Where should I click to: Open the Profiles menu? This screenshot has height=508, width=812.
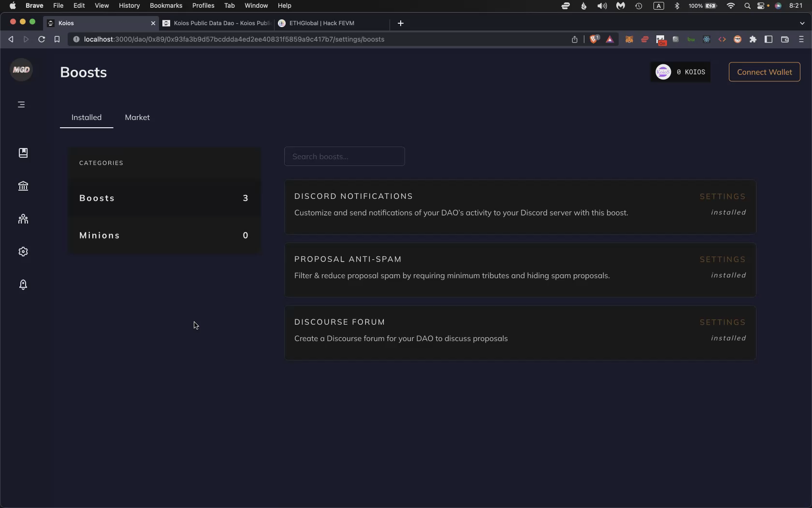pyautogui.click(x=203, y=6)
